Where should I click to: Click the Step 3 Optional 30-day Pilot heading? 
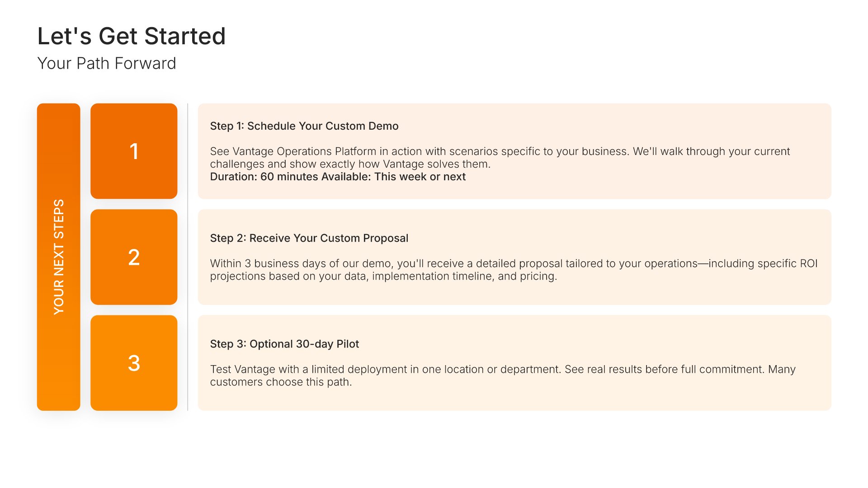click(284, 344)
